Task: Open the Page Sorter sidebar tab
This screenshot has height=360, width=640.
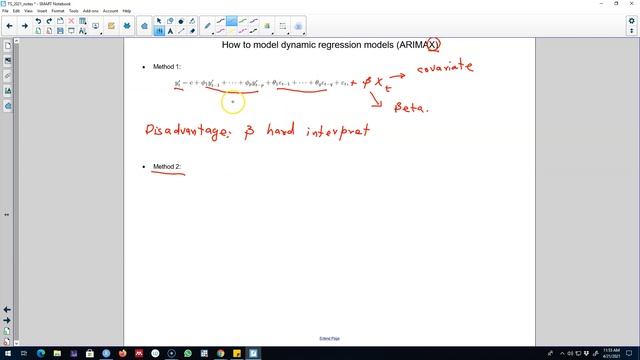Action: (8, 46)
